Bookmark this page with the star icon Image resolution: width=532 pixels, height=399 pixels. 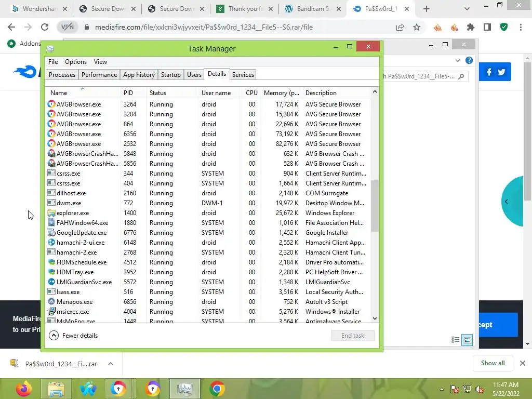click(417, 27)
